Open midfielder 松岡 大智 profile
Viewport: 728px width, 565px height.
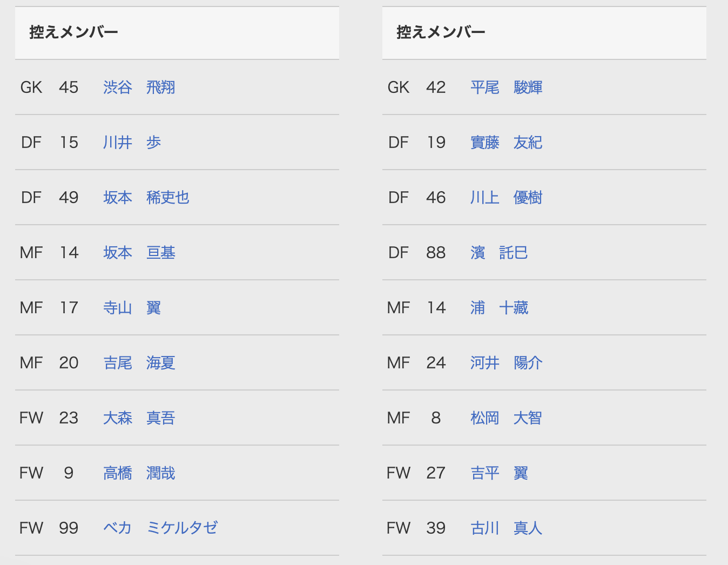507,418
